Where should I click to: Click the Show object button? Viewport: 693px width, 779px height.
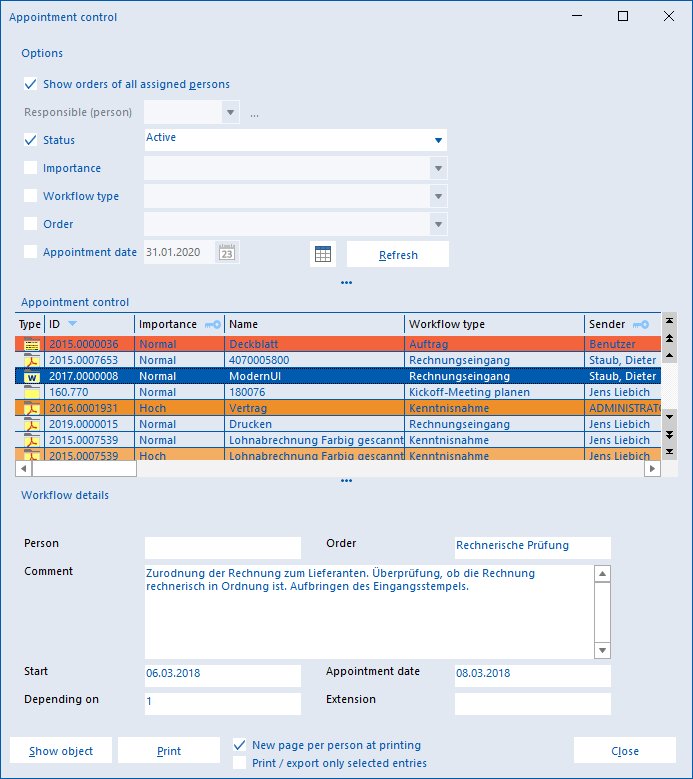[x=61, y=750]
